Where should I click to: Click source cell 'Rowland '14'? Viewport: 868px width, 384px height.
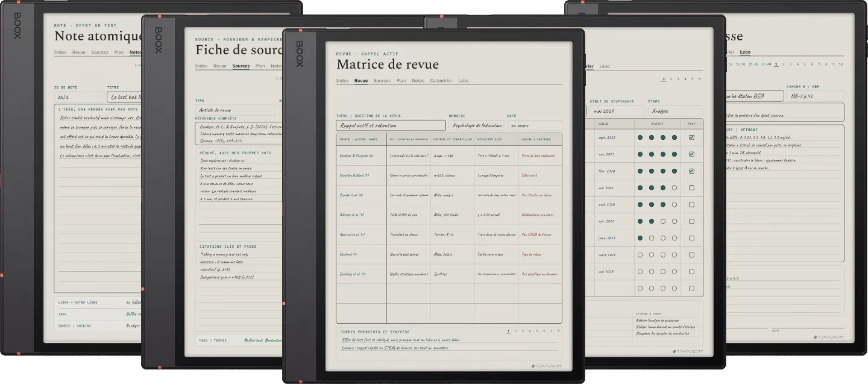pos(361,254)
